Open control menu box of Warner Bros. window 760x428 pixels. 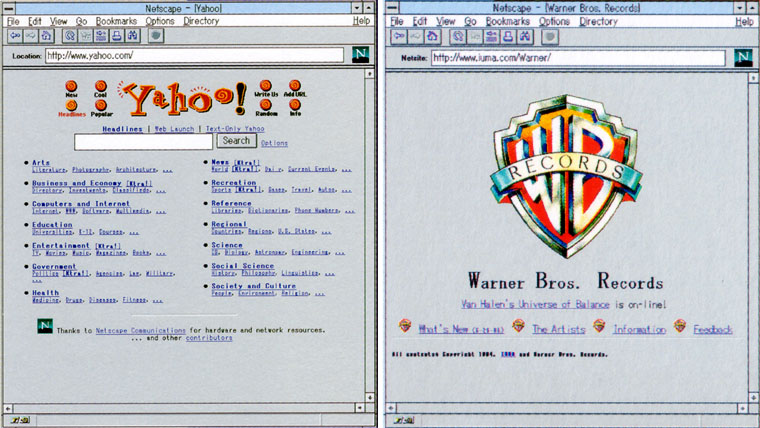393,8
